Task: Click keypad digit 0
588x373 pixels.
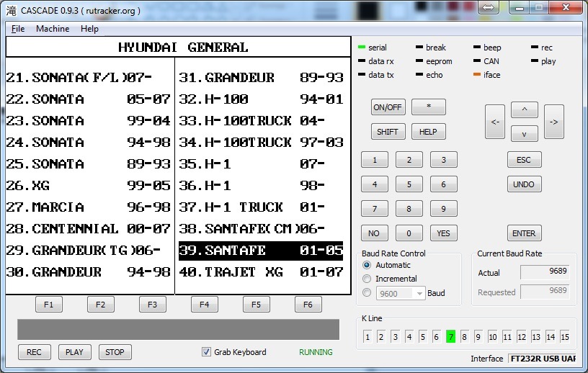Action: (409, 233)
